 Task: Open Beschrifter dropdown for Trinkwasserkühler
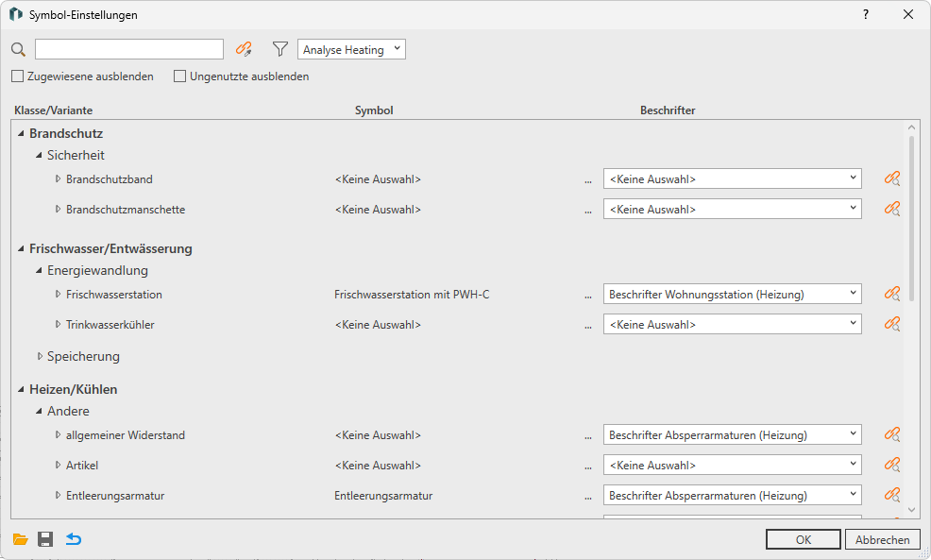coord(732,324)
